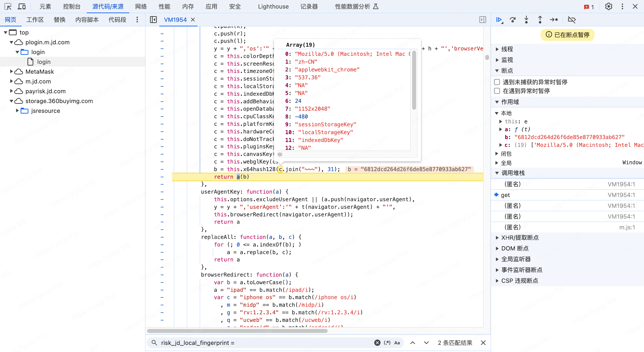Close the search bar
The height and width of the screenshot is (352, 644).
tap(483, 343)
